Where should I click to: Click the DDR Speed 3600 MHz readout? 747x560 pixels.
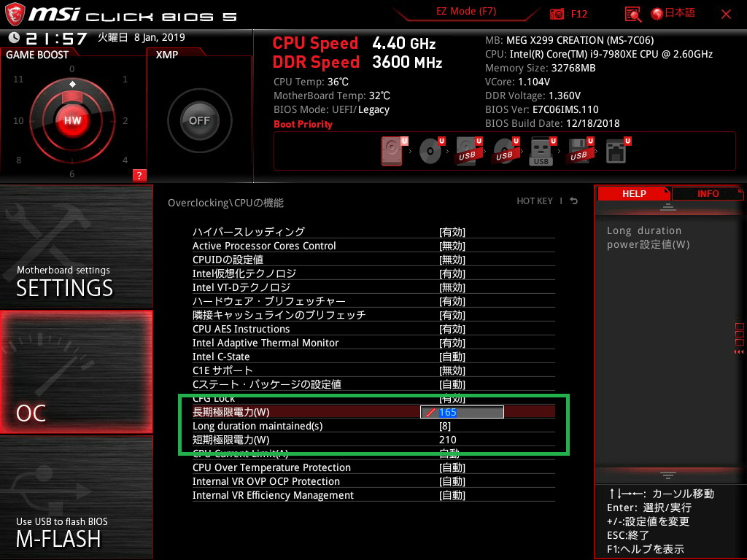357,62
